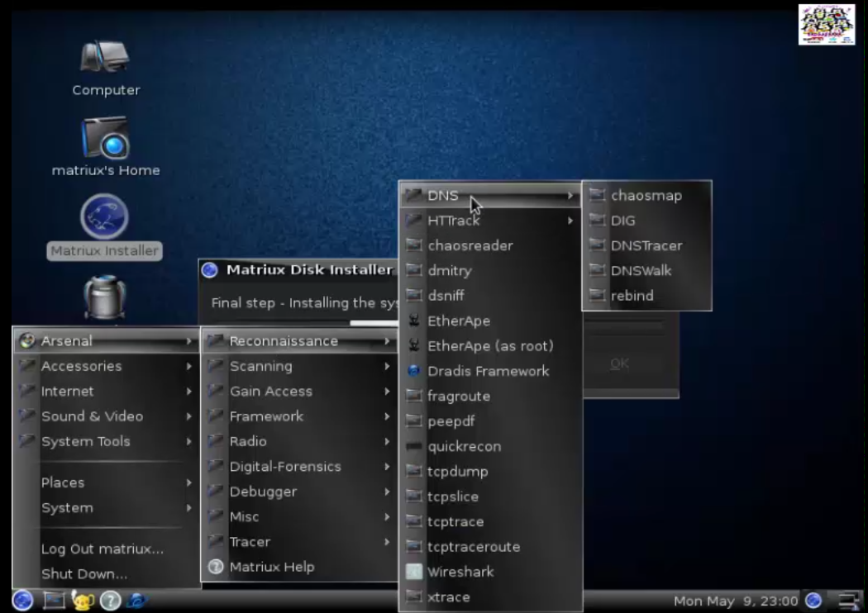Click OK in the Matriux Disk Installer
The image size is (868, 613).
coord(619,364)
